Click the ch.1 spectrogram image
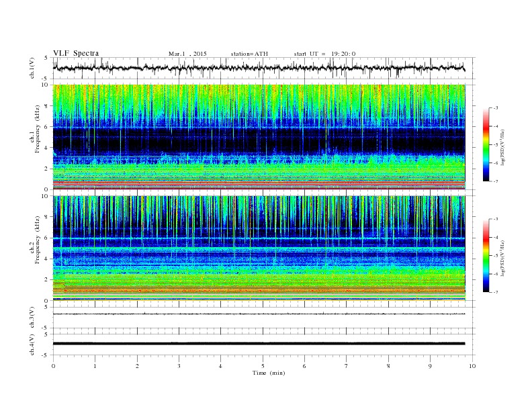Viewport: 532px width, 411px height. pyautogui.click(x=259, y=137)
